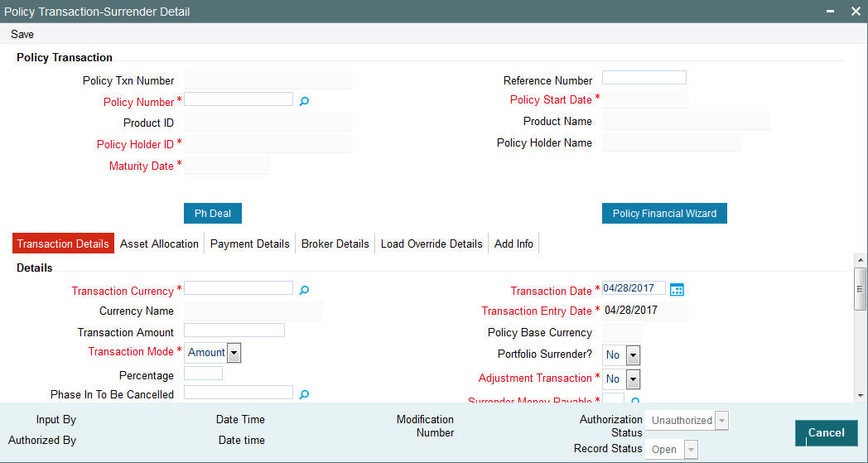868x463 pixels.
Task: Expand the Transaction Mode dropdown
Action: pos(234,353)
